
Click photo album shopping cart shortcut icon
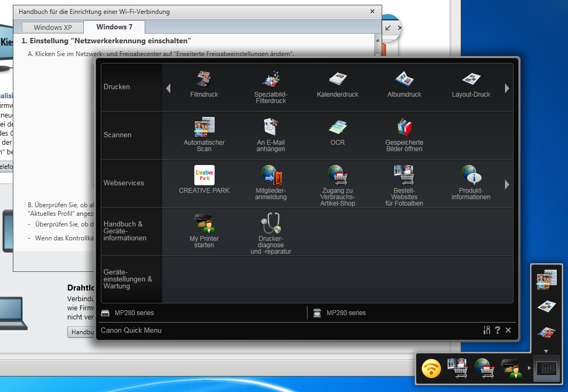point(457,368)
